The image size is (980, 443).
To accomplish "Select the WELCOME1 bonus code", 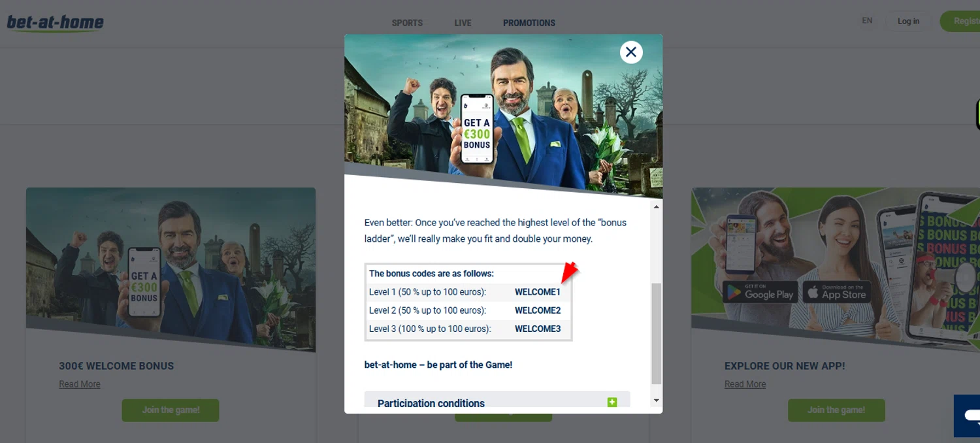I will [538, 292].
